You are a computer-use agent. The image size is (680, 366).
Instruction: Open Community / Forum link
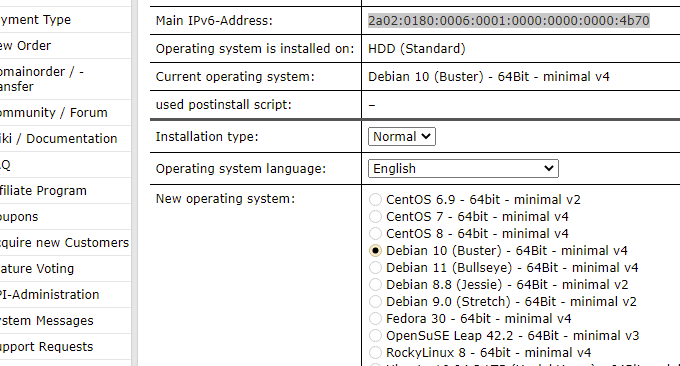click(53, 113)
